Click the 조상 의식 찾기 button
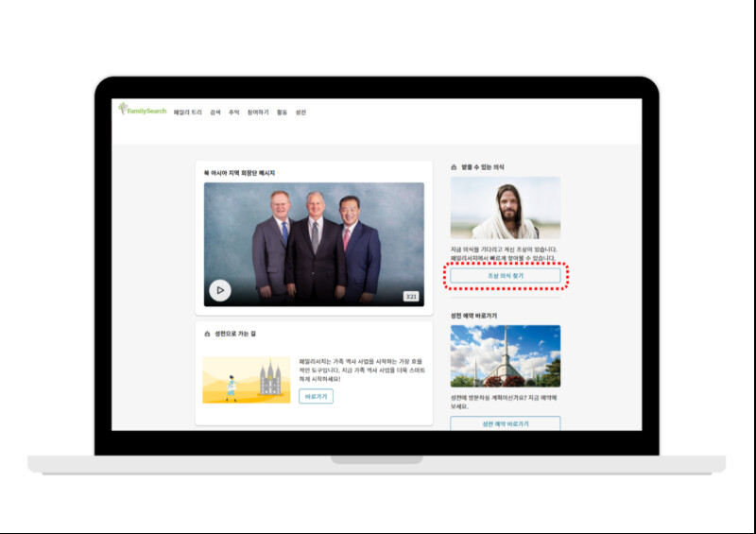This screenshot has height=534, width=756. click(506, 276)
